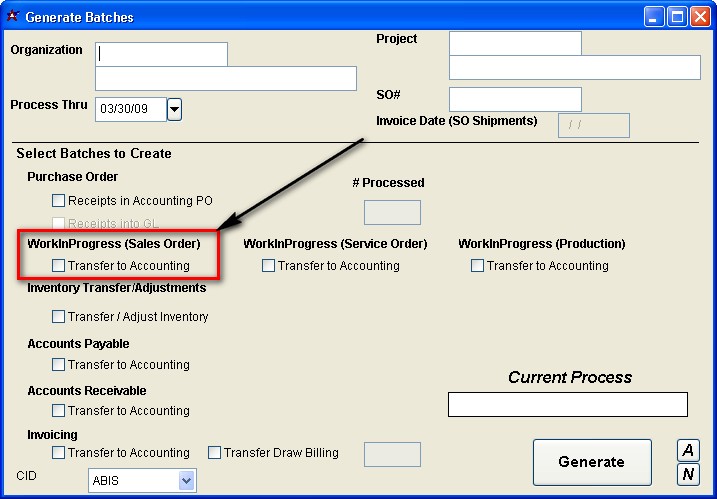This screenshot has width=717, height=499.
Task: Check Service Order Transfer to Accounting
Action: [269, 266]
